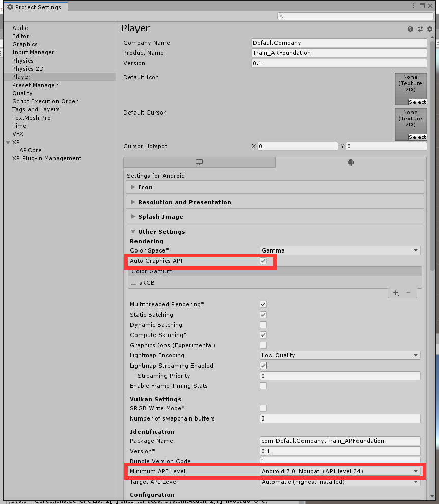Click Cursor Hotspot Y field
This screenshot has width=439, height=504.
point(387,146)
